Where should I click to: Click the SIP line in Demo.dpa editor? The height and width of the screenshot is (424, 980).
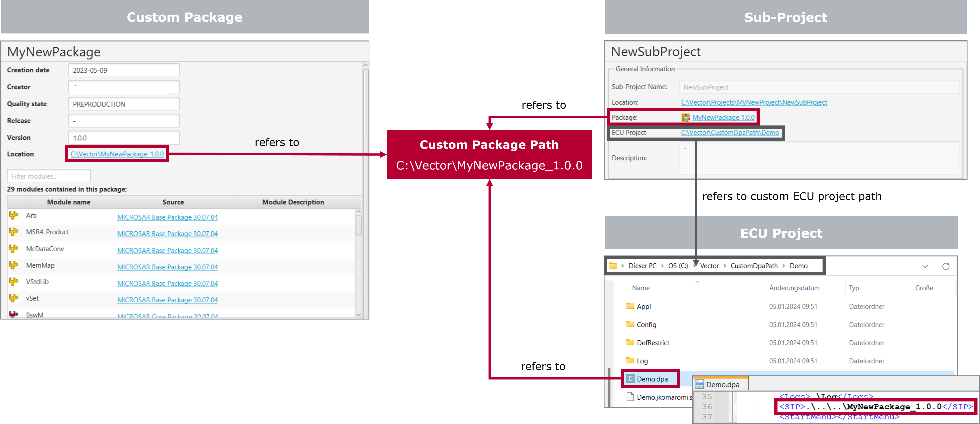click(x=876, y=406)
